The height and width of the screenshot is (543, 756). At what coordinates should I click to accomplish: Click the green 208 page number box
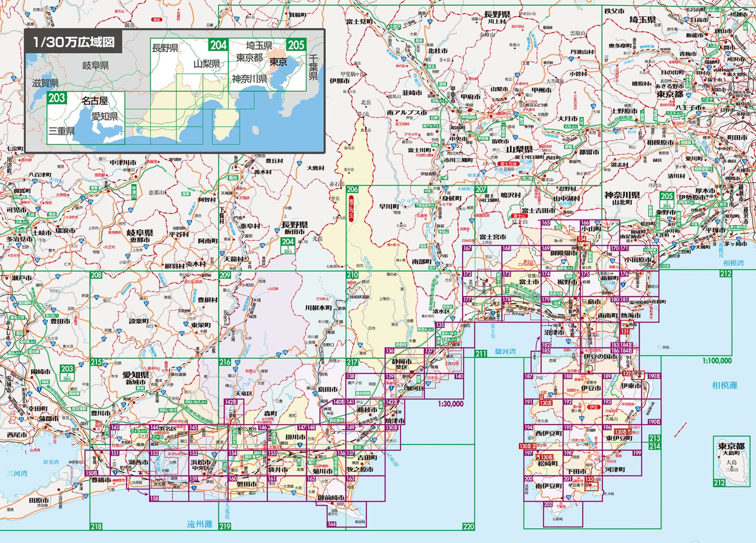click(96, 275)
